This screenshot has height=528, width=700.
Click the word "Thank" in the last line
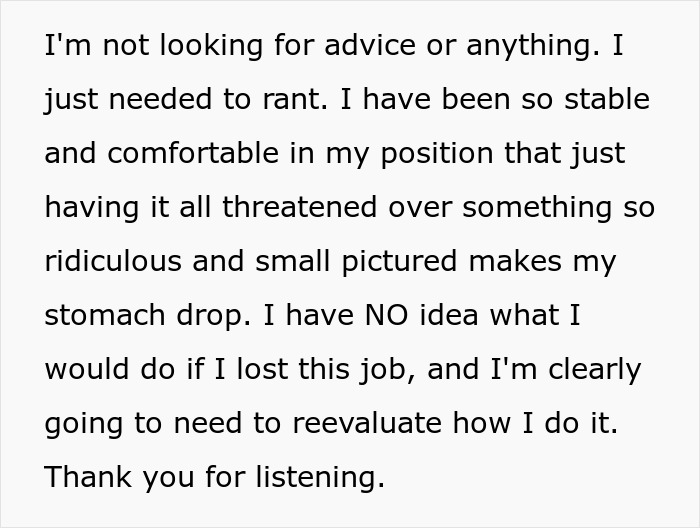coord(89,478)
